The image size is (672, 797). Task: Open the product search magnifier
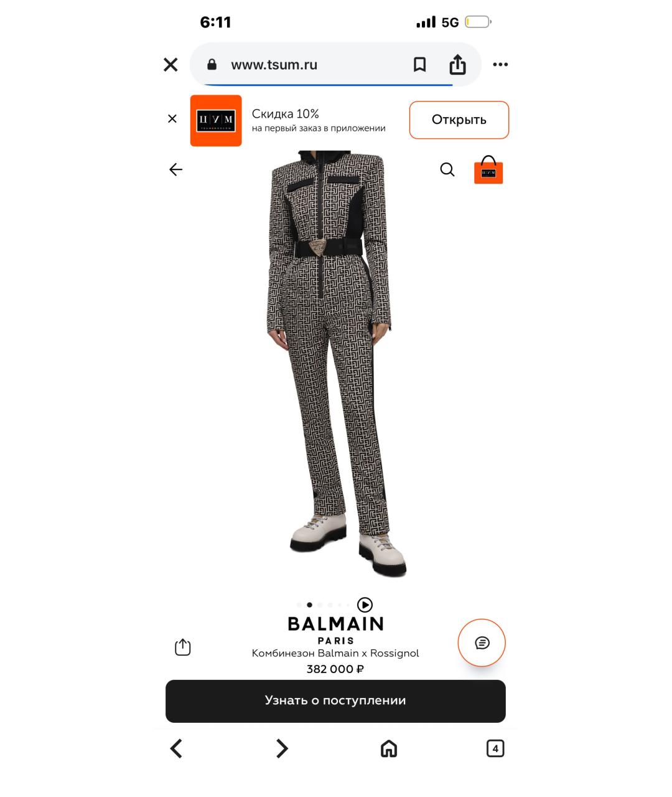447,169
